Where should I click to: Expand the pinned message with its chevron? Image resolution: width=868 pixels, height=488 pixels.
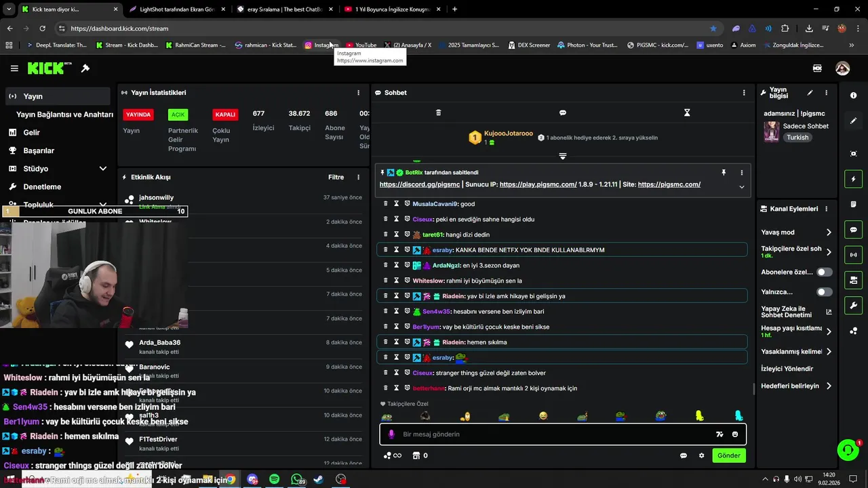(741, 187)
